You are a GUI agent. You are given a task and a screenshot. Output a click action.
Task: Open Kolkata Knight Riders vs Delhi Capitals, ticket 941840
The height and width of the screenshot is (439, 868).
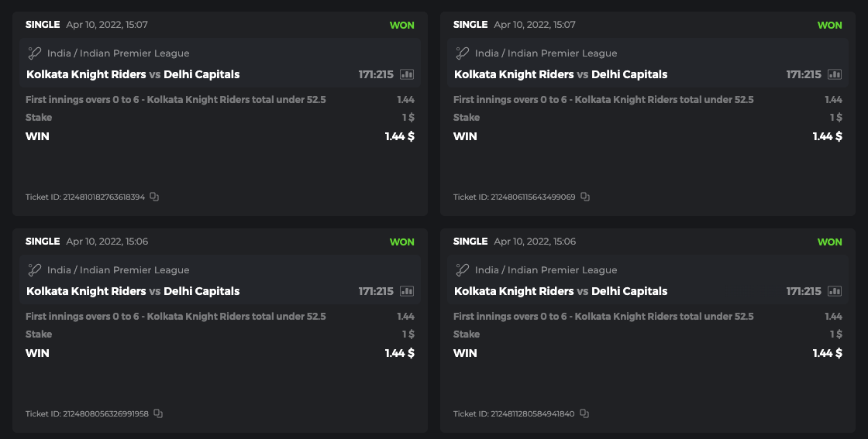pos(560,291)
